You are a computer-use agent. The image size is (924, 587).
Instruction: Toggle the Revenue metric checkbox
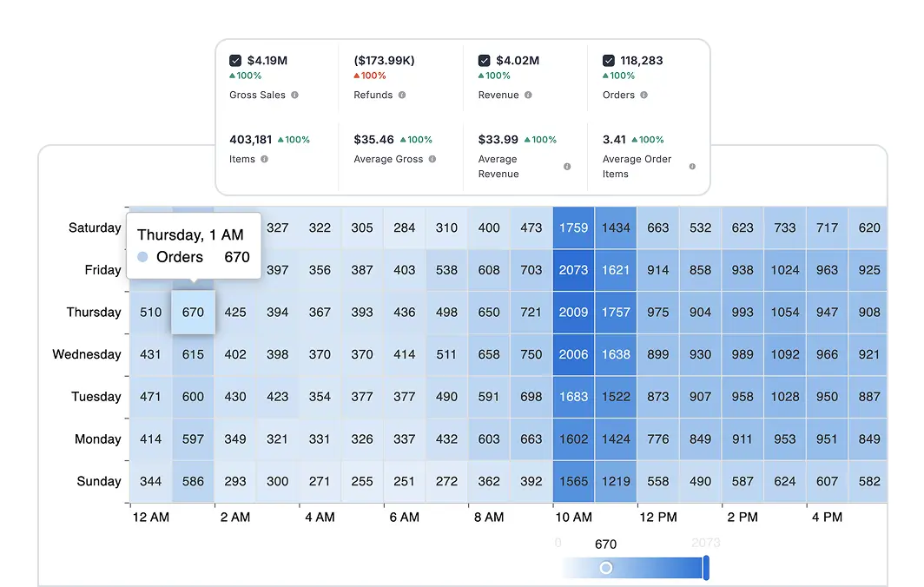[x=485, y=60]
